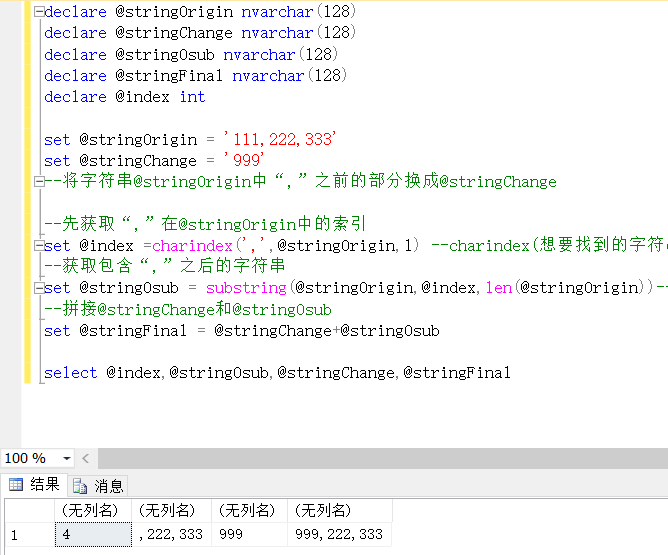The image size is (668, 555).
Task: Switch to the 结果 tab
Action: point(35,485)
